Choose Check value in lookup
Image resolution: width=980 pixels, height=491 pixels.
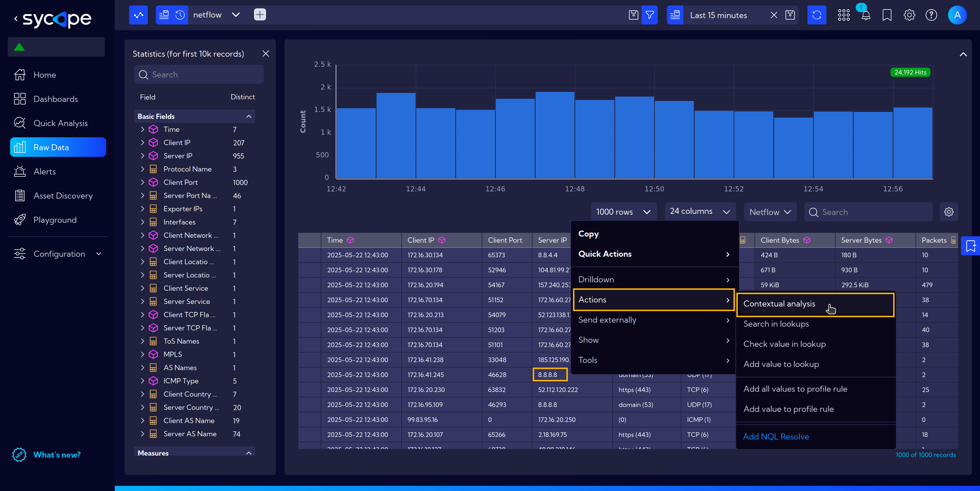[x=816, y=344]
